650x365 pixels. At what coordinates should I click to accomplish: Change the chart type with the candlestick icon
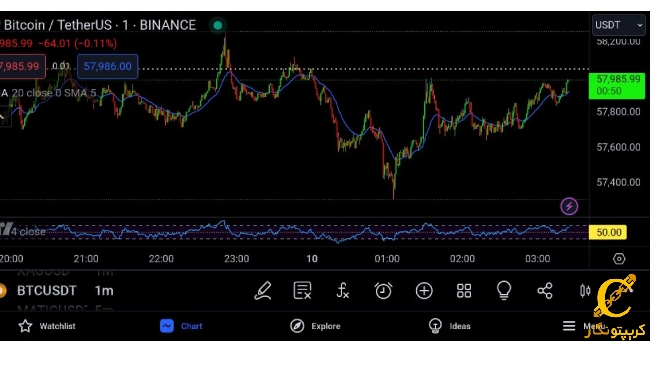coord(585,291)
